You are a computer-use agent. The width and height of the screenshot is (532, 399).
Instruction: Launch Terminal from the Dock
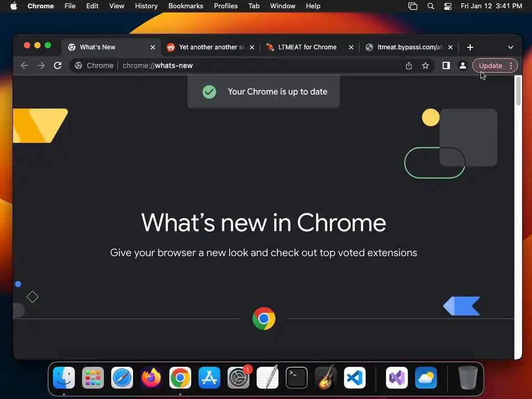[x=297, y=377]
